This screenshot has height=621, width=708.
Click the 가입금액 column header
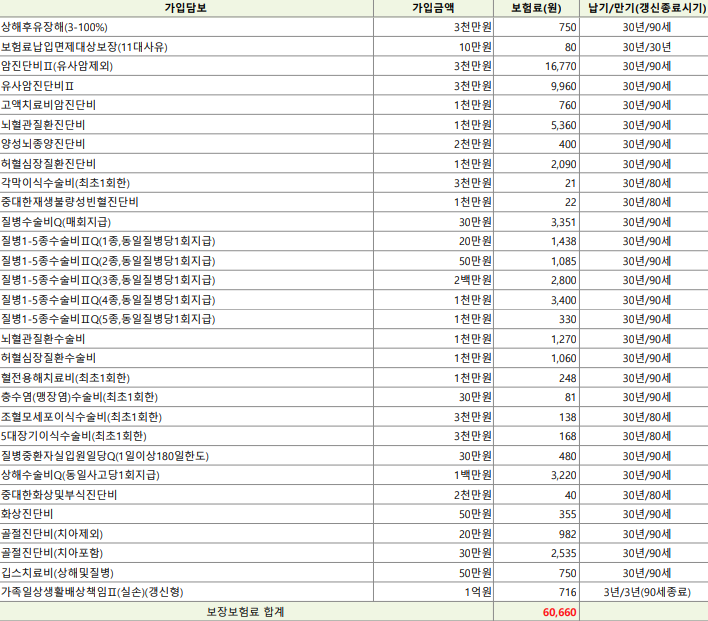pos(433,7)
